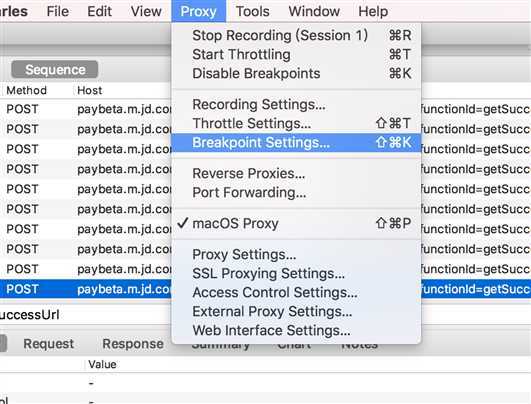Open the Tools menu in menu bar
531x404 pixels.
tap(253, 12)
